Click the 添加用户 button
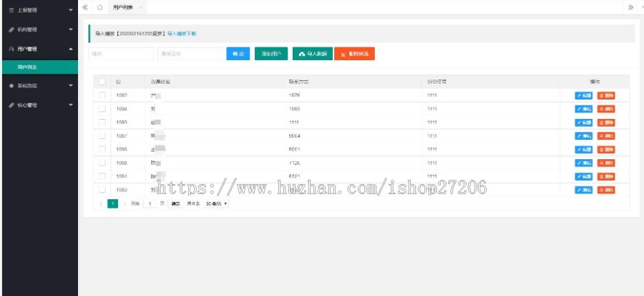The width and height of the screenshot is (644, 296). (x=271, y=54)
